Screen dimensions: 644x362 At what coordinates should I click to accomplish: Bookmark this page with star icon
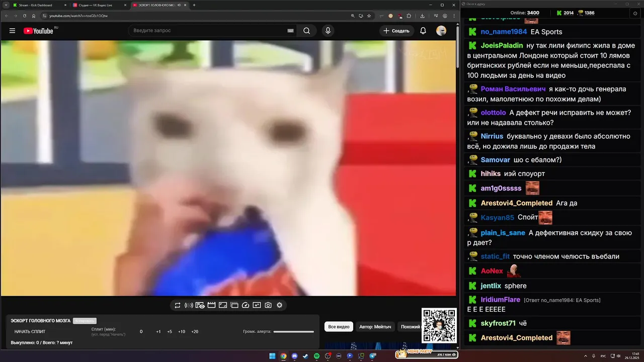(x=369, y=16)
